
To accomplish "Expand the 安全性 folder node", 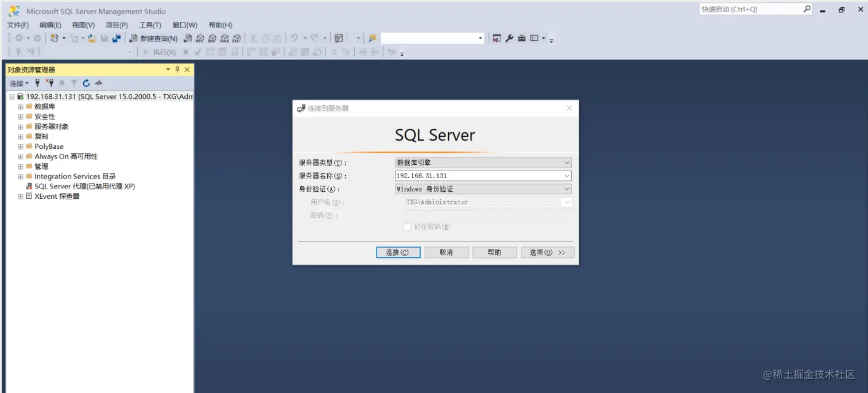I will 21,117.
